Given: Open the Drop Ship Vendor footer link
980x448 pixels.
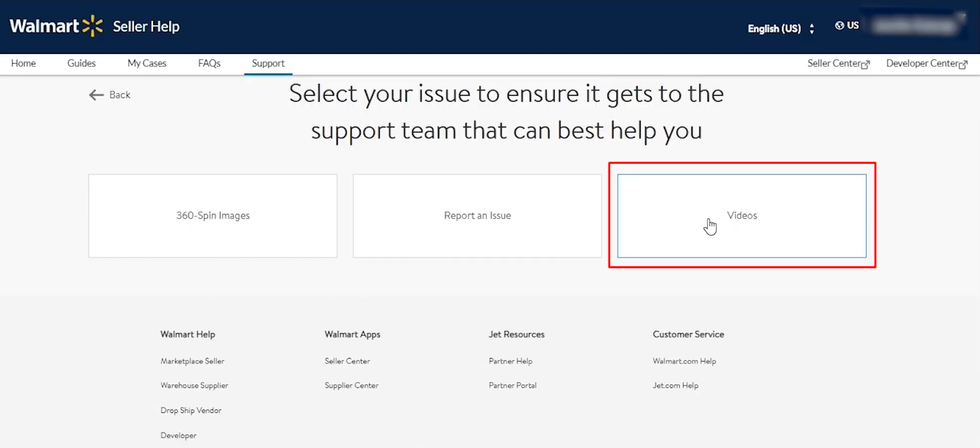Looking at the screenshot, I should (x=191, y=411).
